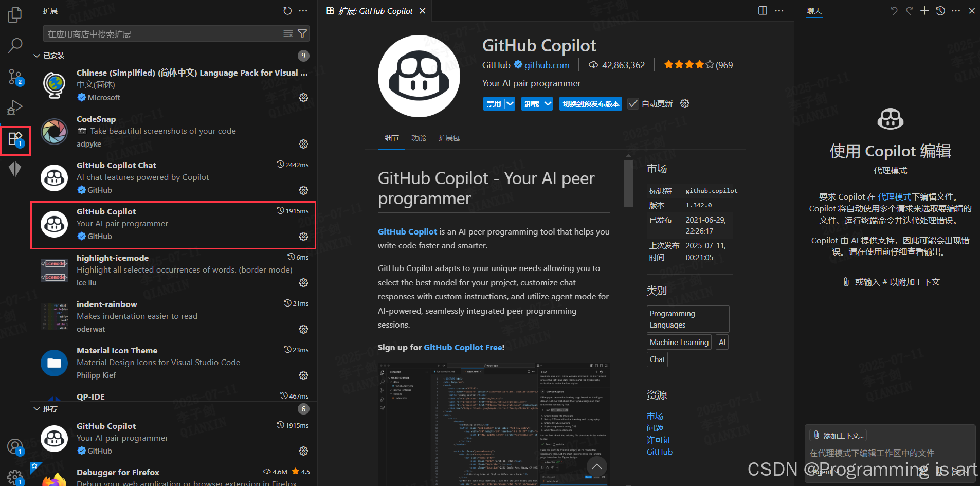Viewport: 980px width, 486px height.
Task: Switch to the 细节 tab
Action: (391, 138)
